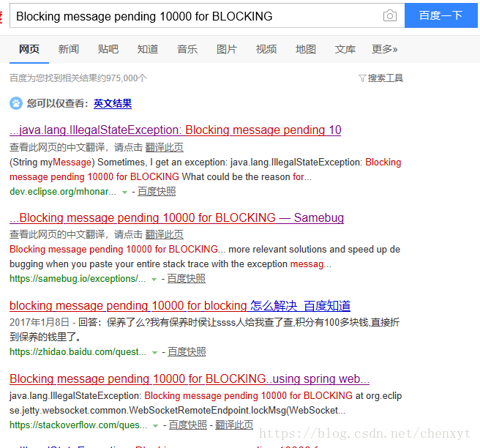Expand dropdown arrow next to dev.eclipse.org URL
The image size is (480, 448).
point(124,193)
